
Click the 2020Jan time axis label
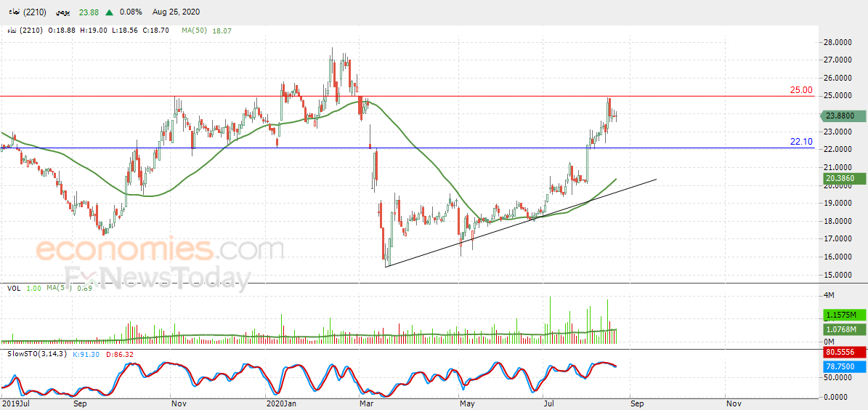point(282,404)
